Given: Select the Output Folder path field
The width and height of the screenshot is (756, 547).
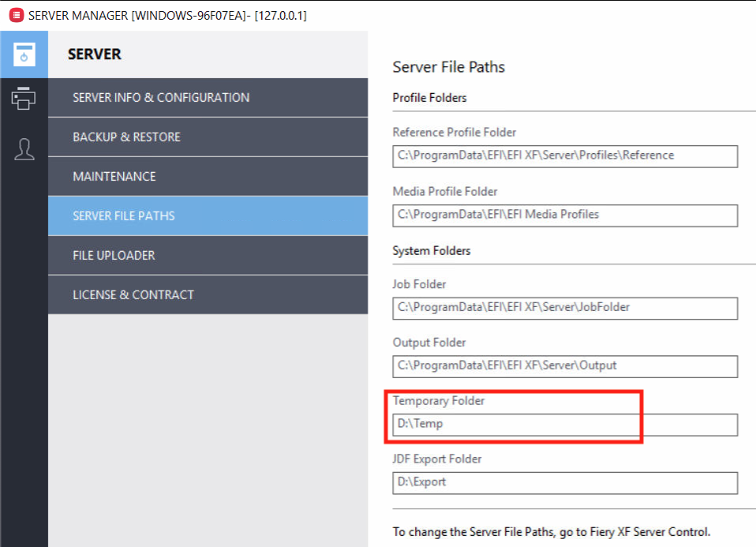Looking at the screenshot, I should point(565,366).
